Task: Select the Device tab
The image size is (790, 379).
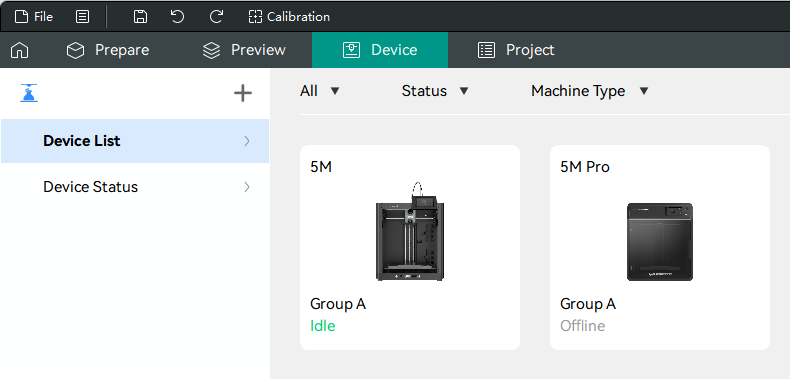Action: (x=380, y=50)
